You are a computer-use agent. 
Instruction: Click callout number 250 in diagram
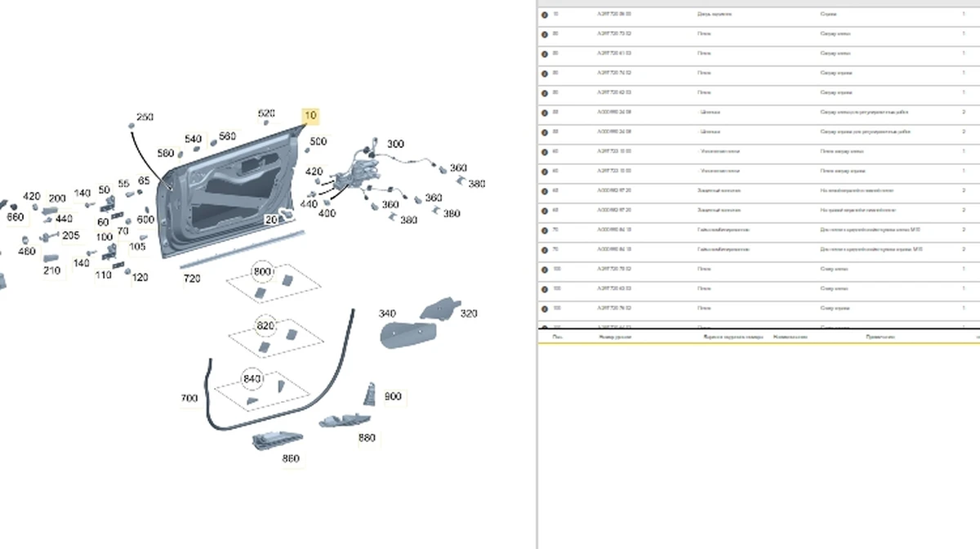145,118
